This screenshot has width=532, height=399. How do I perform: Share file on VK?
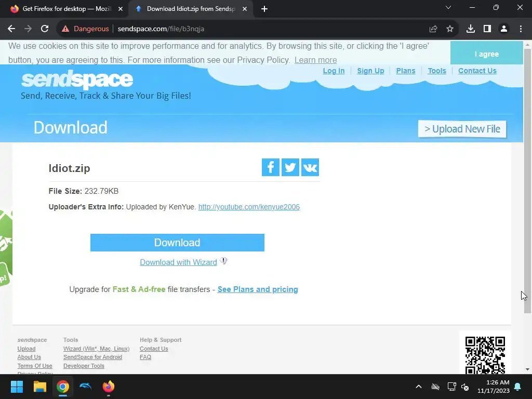[x=310, y=167]
